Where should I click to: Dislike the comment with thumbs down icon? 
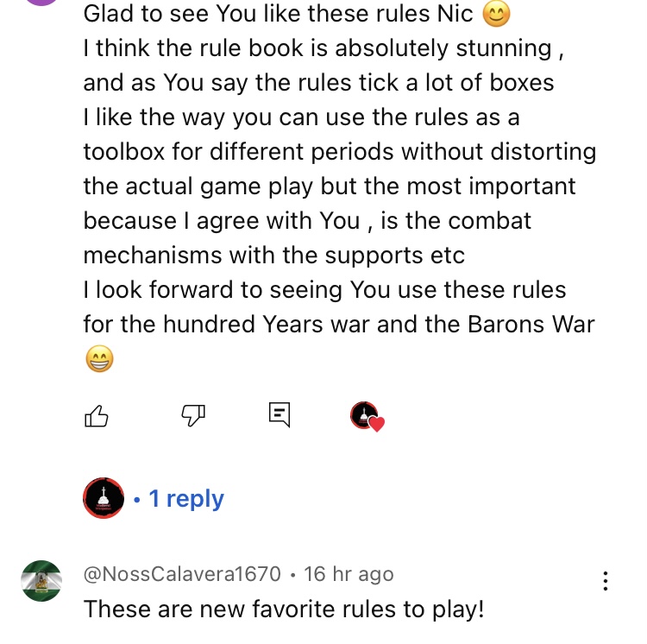point(193,415)
